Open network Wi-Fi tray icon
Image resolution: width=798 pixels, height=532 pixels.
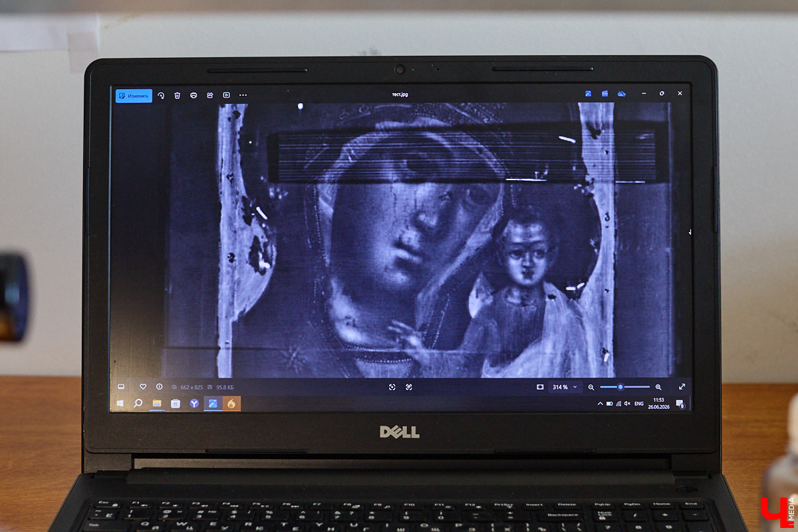click(x=619, y=404)
